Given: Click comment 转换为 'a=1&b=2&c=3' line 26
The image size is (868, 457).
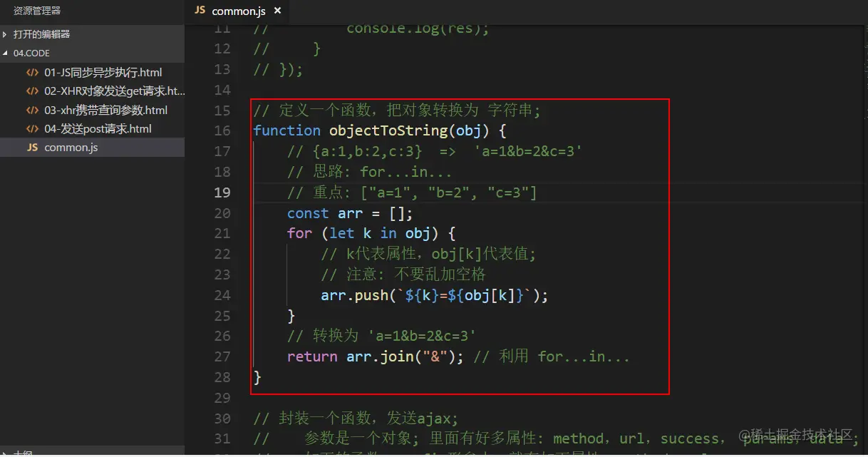Looking at the screenshot, I should click(382, 336).
